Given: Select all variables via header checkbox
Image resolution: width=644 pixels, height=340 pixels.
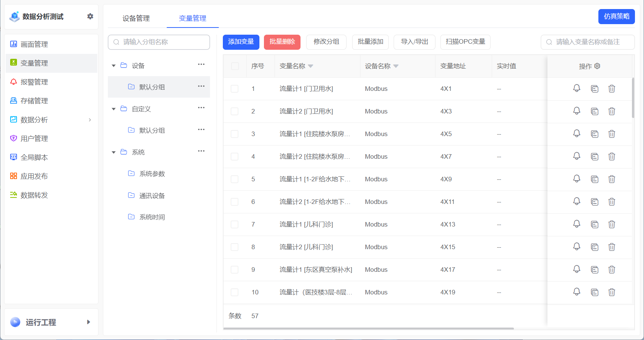Looking at the screenshot, I should coord(235,66).
